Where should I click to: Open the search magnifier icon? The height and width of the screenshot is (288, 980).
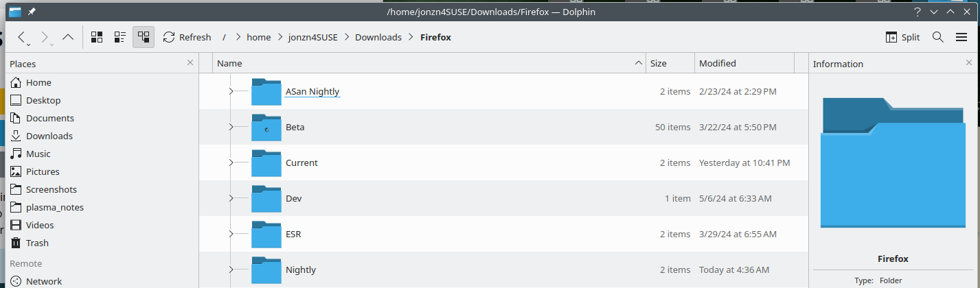tap(937, 37)
